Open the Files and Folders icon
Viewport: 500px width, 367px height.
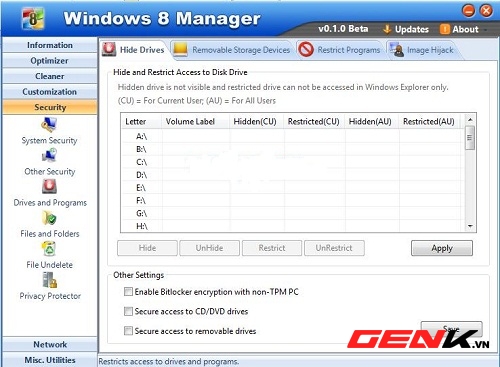(49, 218)
